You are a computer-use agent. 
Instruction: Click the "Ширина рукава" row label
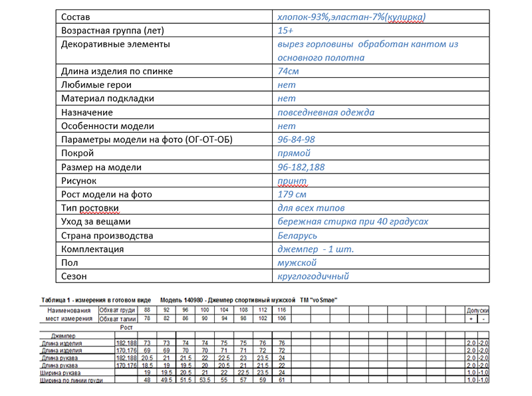coord(60,373)
